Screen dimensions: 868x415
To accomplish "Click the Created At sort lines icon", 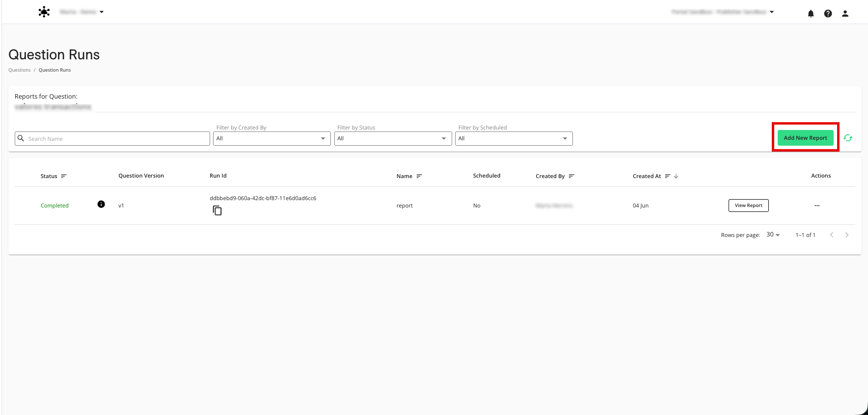I will (x=668, y=176).
